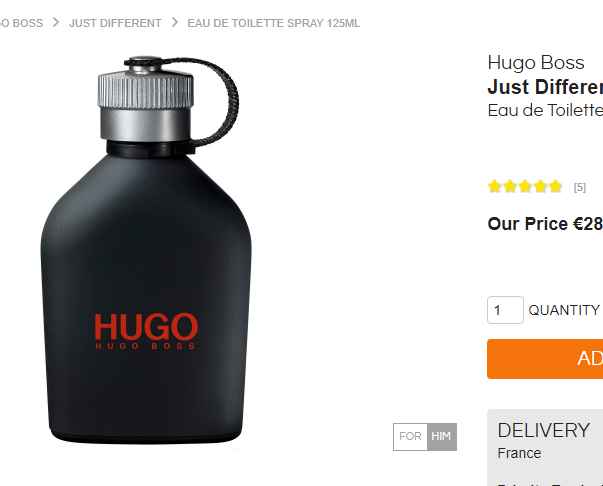Select the fifth yellow rating star
Image resolution: width=603 pixels, height=486 pixels.
pyautogui.click(x=556, y=186)
